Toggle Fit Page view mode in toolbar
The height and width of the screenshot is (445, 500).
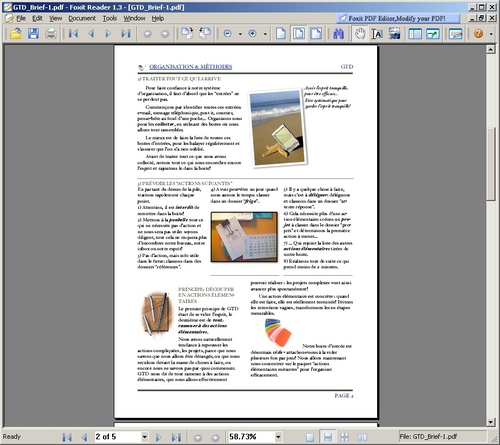point(299,34)
